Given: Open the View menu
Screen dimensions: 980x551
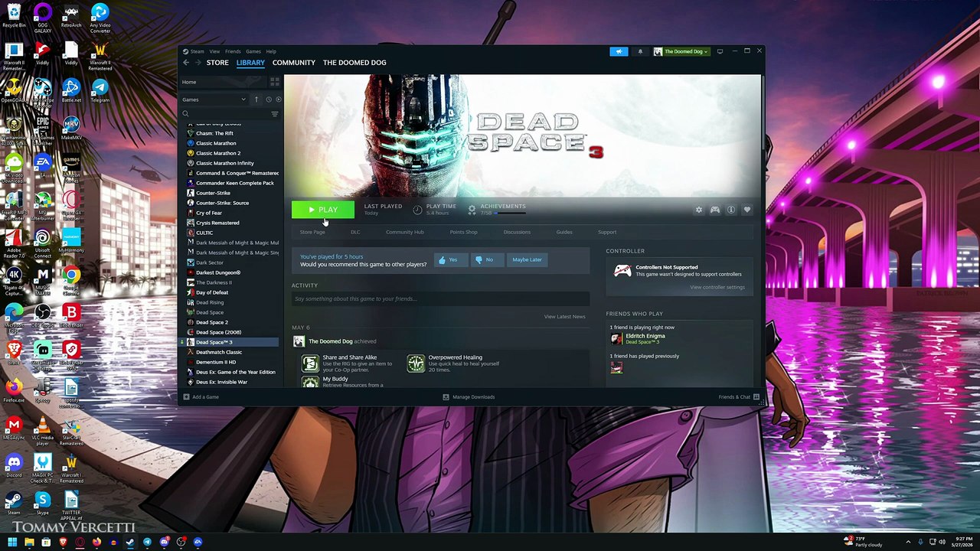Looking at the screenshot, I should pyautogui.click(x=214, y=51).
